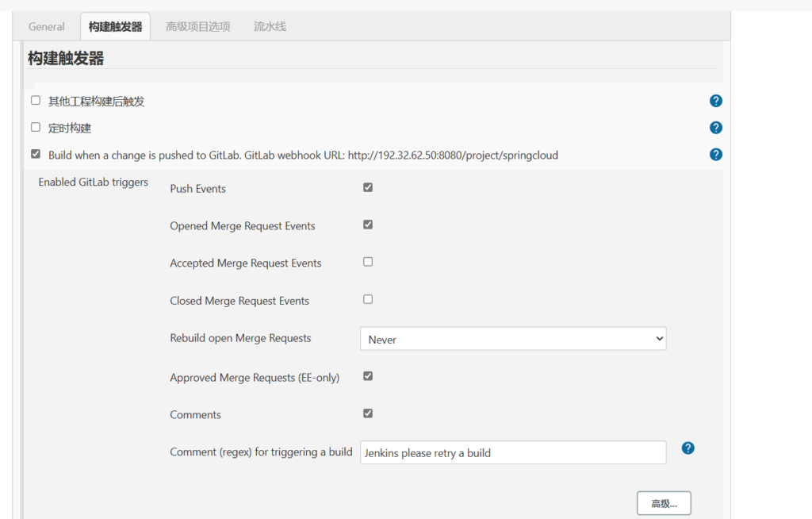The image size is (812, 519).
Task: Enable Closed Merge Request Events
Action: click(x=368, y=299)
